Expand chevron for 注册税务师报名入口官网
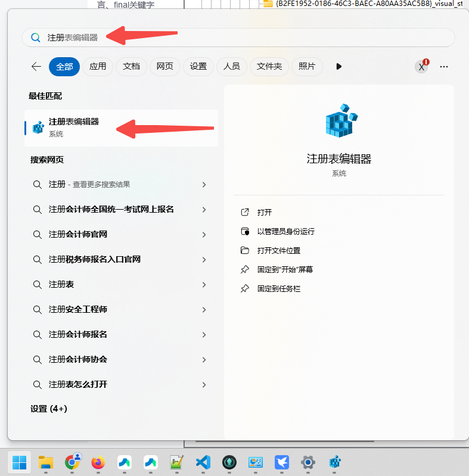The width and height of the screenshot is (469, 476). click(204, 260)
